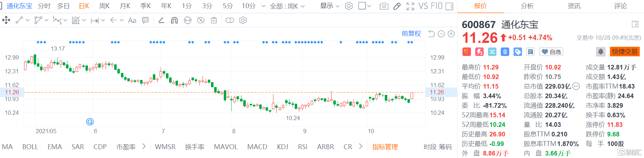The width and height of the screenshot is (644, 158).
Task: Select the arrow annotation tool
Action: coord(113,20)
